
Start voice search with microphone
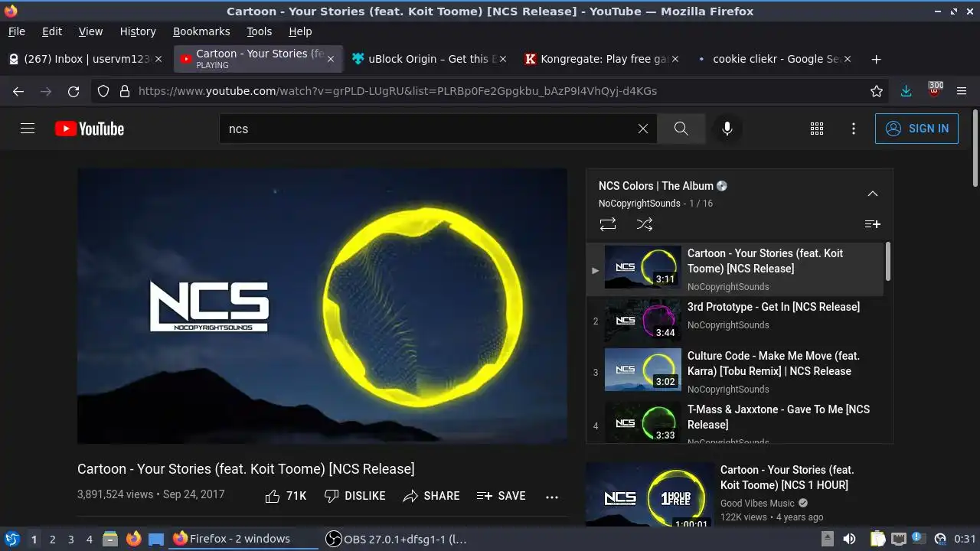(x=727, y=129)
